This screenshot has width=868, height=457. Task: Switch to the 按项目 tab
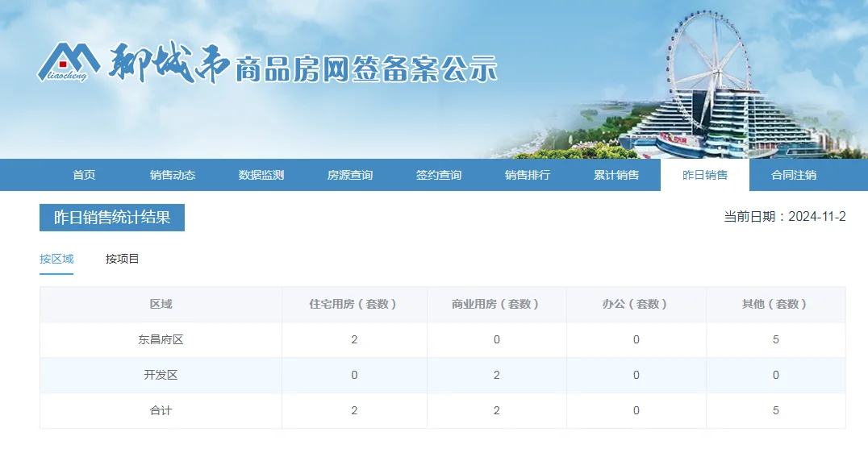point(123,259)
